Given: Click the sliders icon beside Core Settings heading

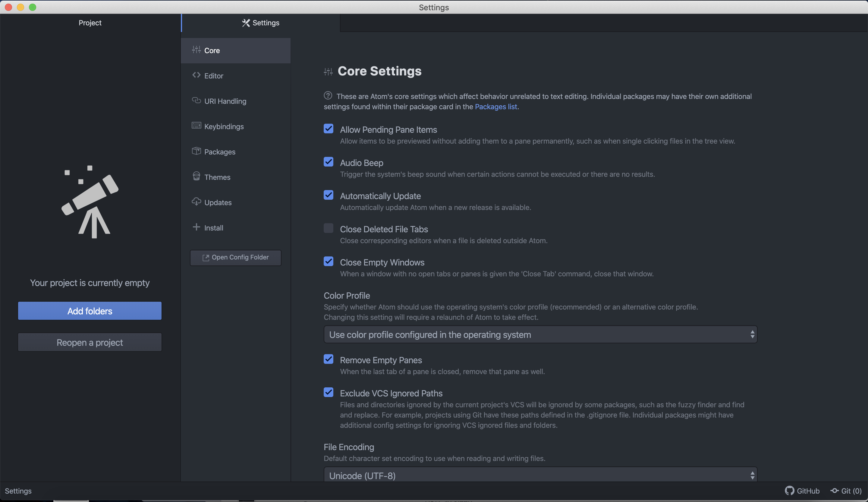Looking at the screenshot, I should (x=328, y=72).
